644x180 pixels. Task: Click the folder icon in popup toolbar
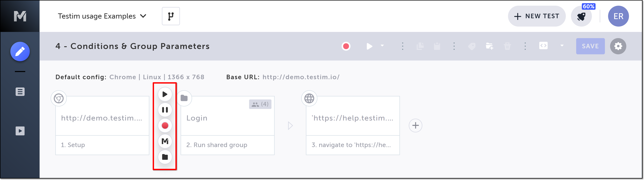[x=165, y=157]
